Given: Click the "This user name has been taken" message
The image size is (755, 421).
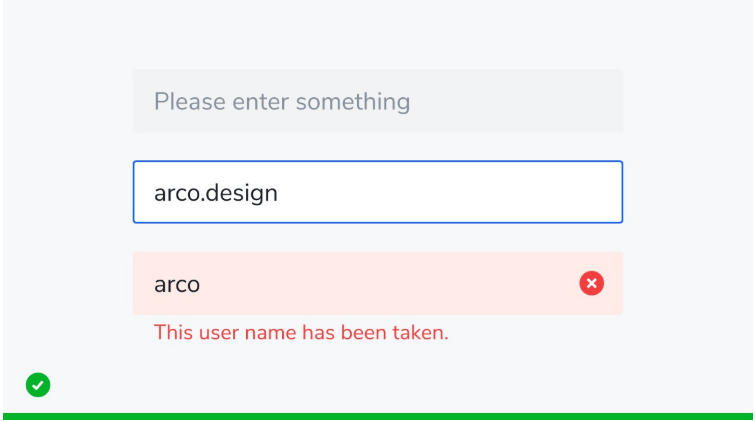Looking at the screenshot, I should click(x=301, y=332).
